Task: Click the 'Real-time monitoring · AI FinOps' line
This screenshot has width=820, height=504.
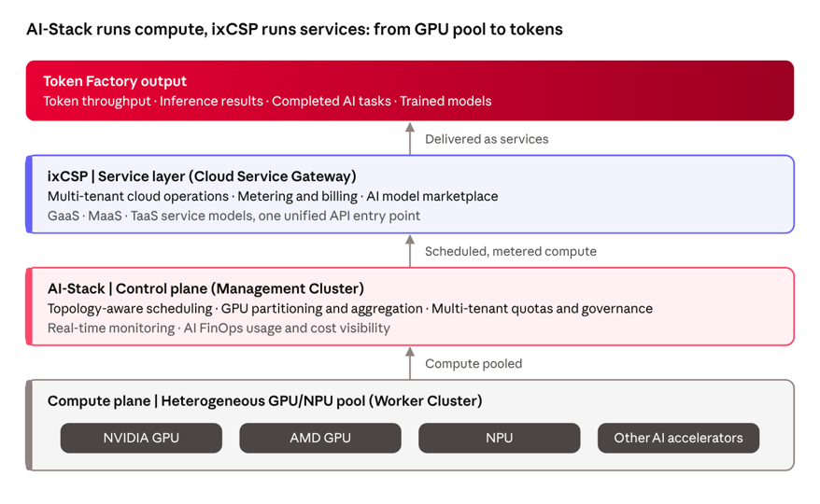Action: [219, 328]
